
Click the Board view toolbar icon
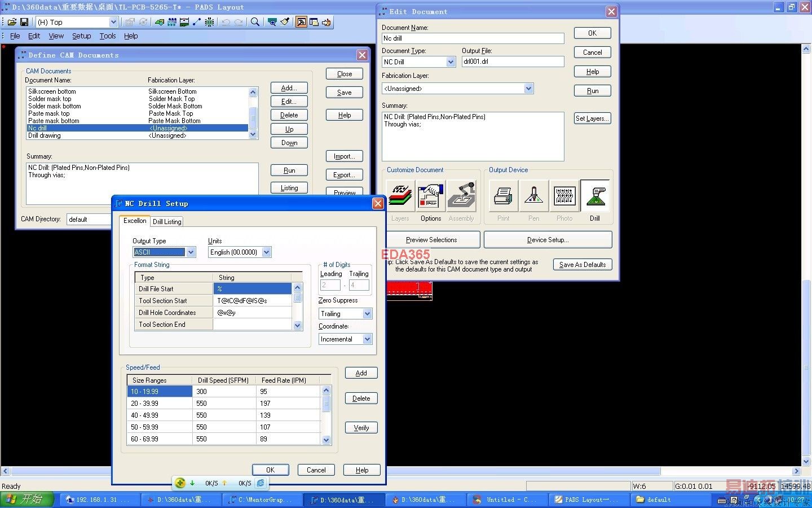pos(272,22)
